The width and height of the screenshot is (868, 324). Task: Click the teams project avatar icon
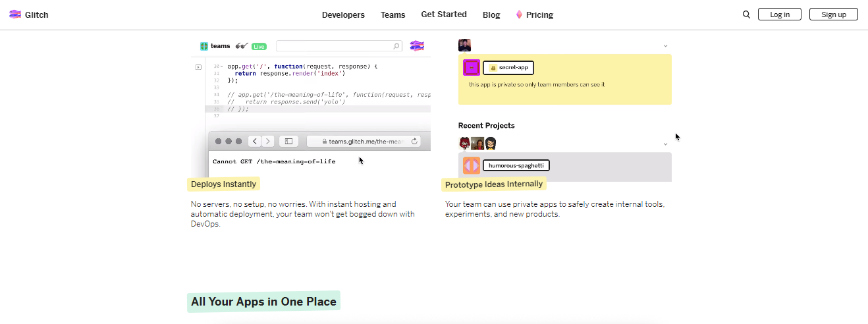coord(204,46)
